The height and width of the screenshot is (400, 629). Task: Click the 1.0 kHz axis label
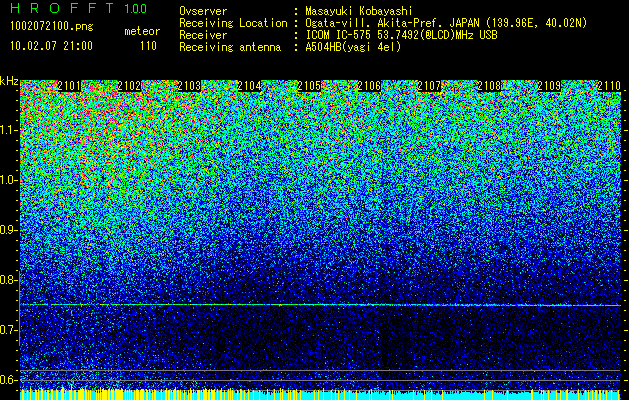pyautogui.click(x=8, y=180)
